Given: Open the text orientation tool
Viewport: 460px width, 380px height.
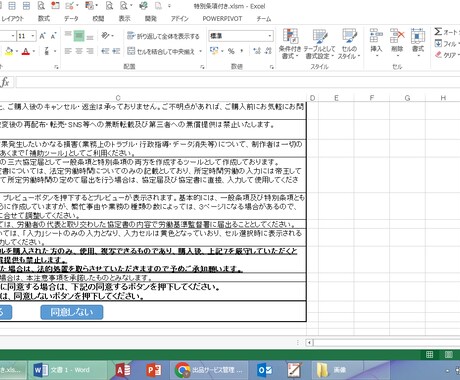Looking at the screenshot, I should click(106, 35).
